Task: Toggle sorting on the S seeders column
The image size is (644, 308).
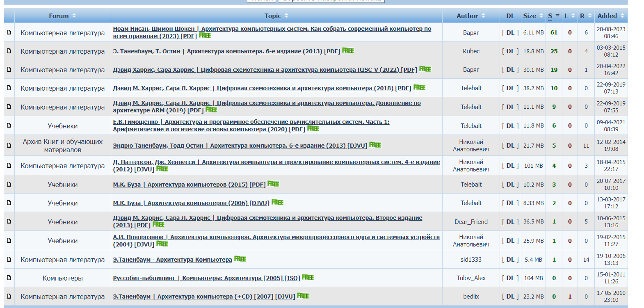Action: click(554, 16)
